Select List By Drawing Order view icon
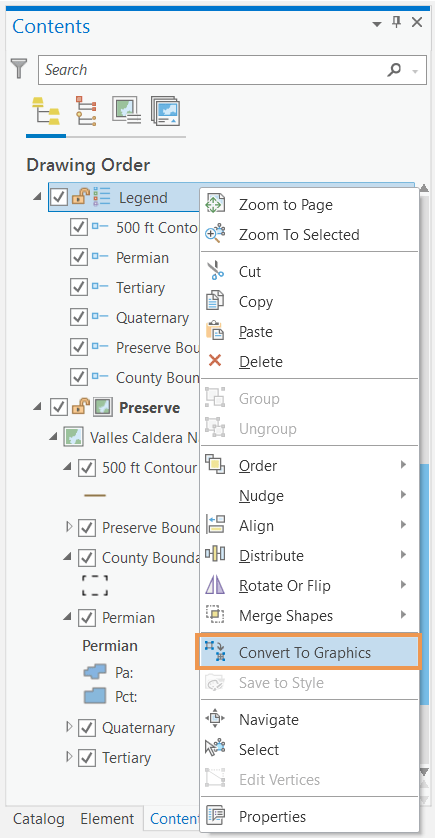Screen dimensions: 435x838 (46, 111)
